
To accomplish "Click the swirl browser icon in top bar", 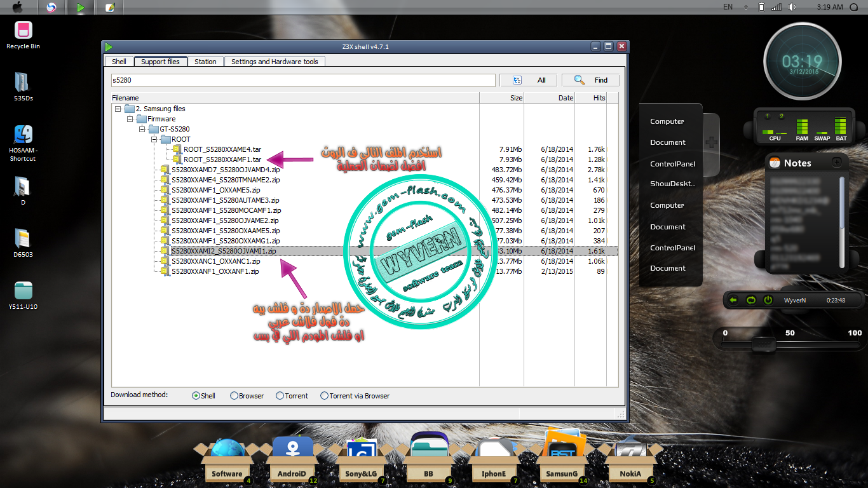I will tap(52, 8).
